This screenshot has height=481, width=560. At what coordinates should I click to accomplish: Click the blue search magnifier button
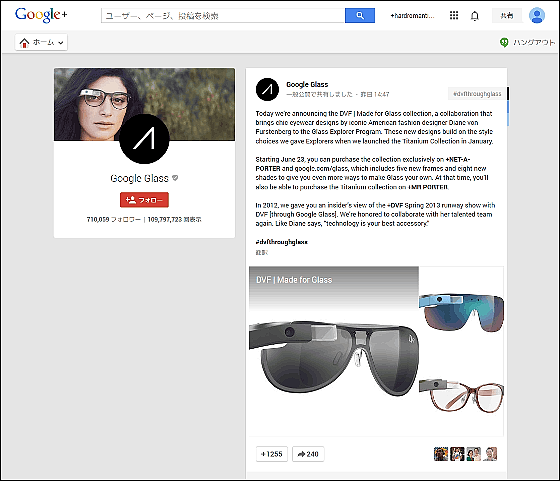click(360, 15)
